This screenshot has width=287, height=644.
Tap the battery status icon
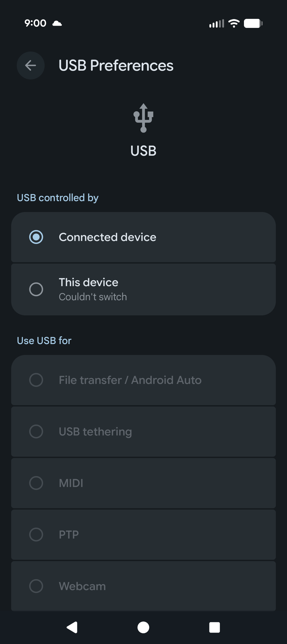coord(253,23)
